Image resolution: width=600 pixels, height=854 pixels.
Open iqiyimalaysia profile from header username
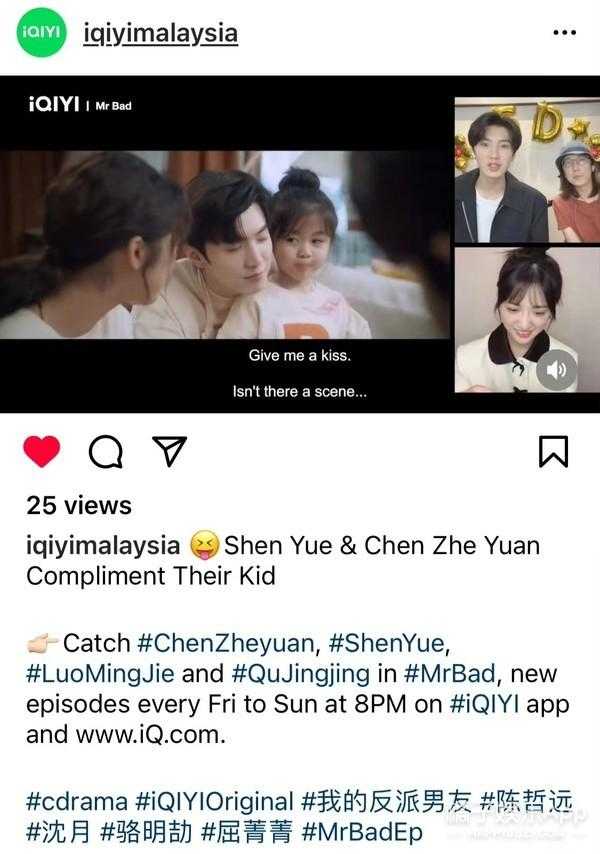tap(160, 33)
